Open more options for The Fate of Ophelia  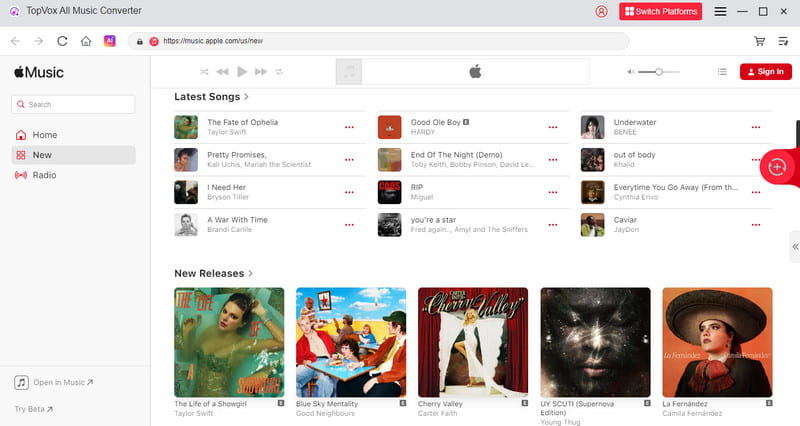349,127
